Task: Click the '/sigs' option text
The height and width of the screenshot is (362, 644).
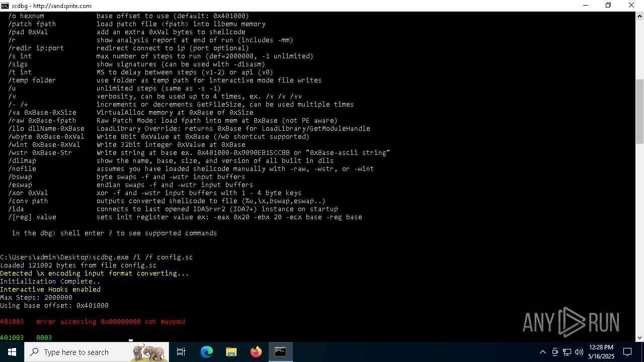Action: [x=18, y=64]
